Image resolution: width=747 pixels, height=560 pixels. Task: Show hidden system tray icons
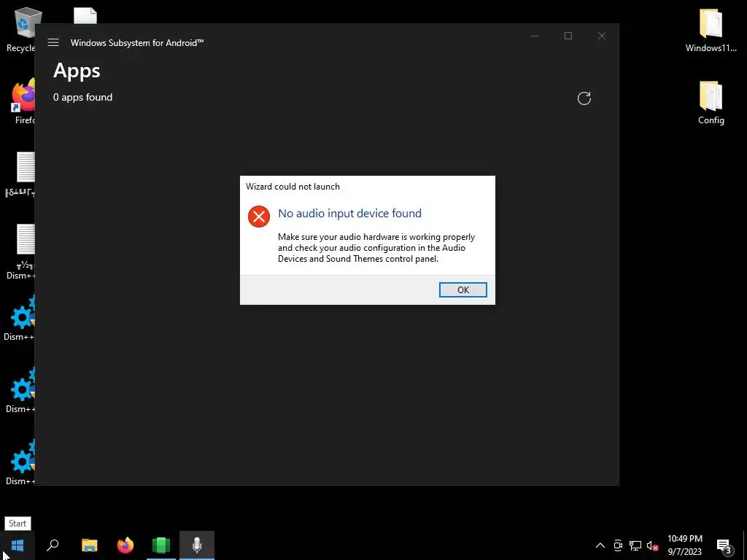(x=600, y=545)
